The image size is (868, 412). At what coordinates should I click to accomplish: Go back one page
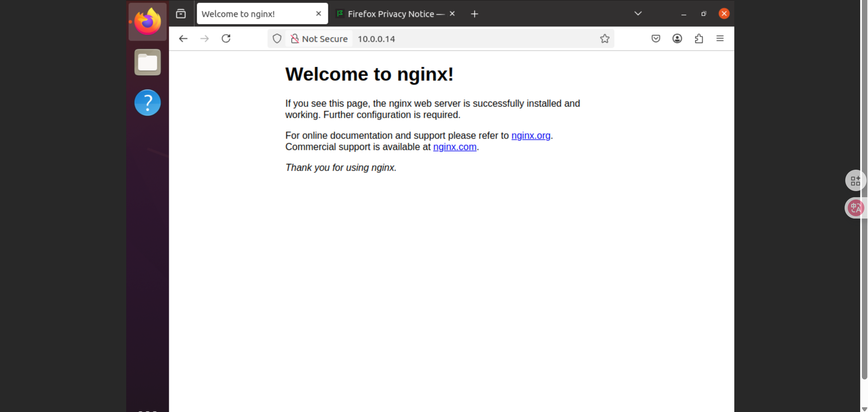point(183,39)
